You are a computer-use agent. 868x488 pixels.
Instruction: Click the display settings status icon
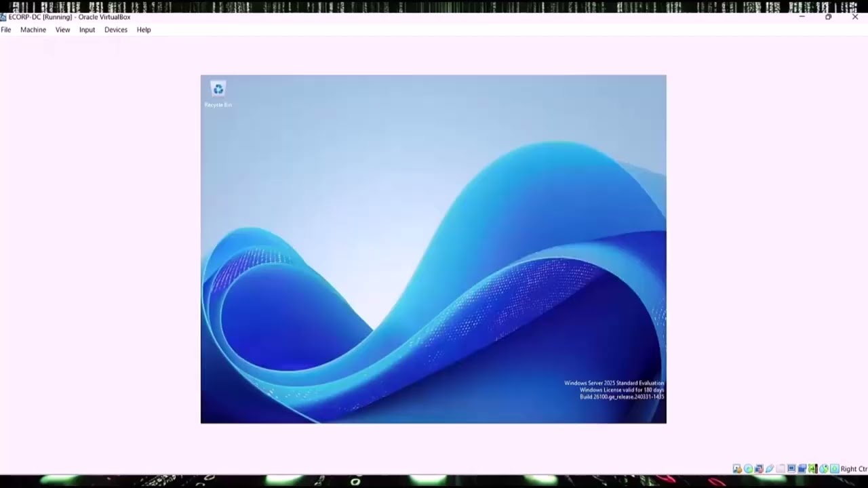coord(791,469)
